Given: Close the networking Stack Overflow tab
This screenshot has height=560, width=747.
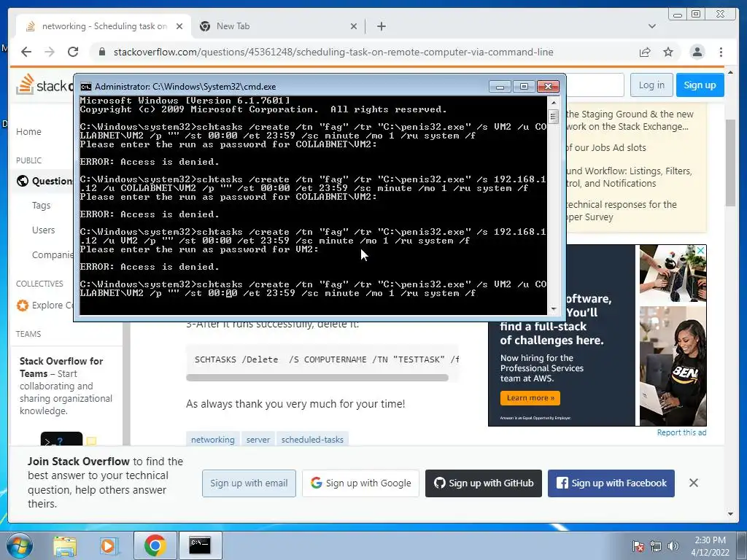Looking at the screenshot, I should (x=179, y=26).
